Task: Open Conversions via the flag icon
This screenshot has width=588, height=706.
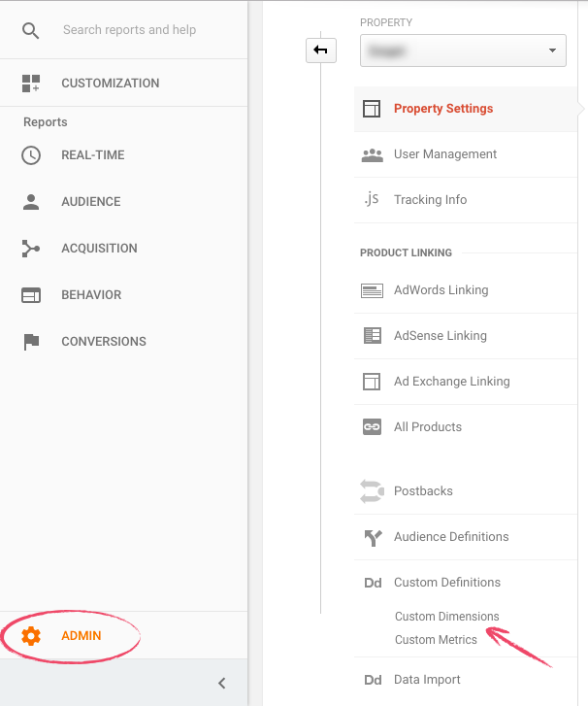Action: [31, 342]
